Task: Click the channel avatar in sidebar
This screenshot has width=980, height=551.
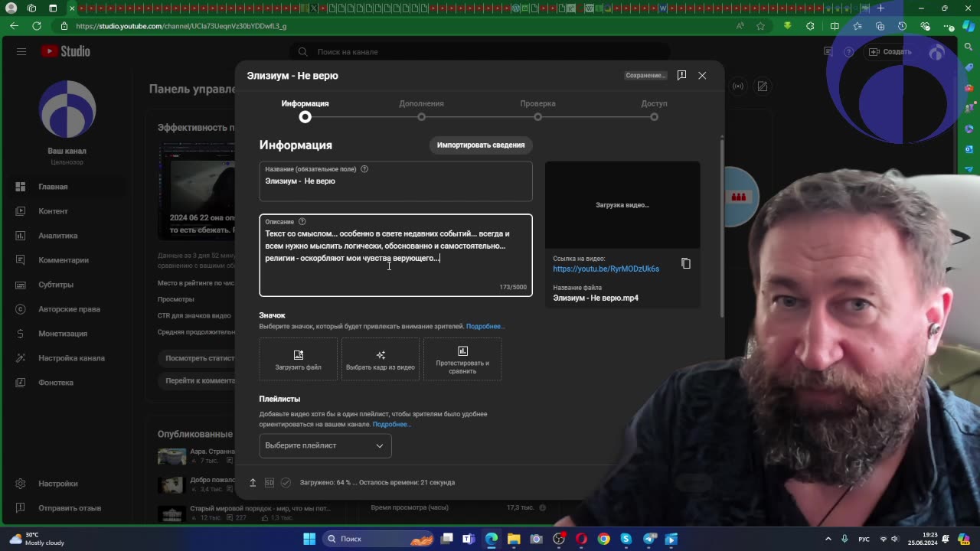Action: (67, 109)
